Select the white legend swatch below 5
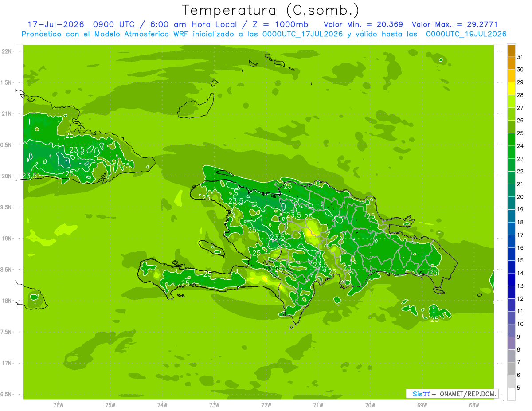532x411 pixels. (x=511, y=394)
